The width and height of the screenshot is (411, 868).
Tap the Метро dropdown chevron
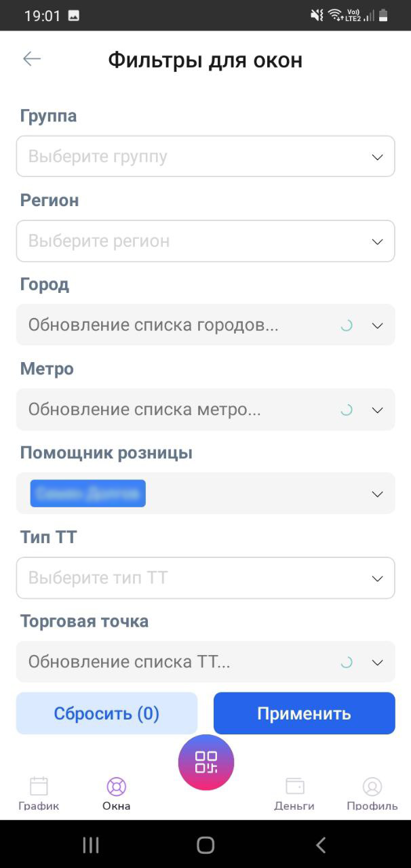378,410
